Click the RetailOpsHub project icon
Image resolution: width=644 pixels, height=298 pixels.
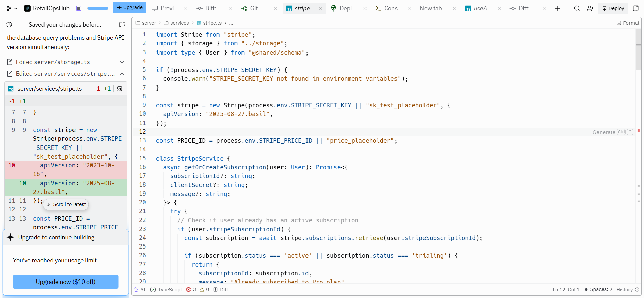point(27,8)
